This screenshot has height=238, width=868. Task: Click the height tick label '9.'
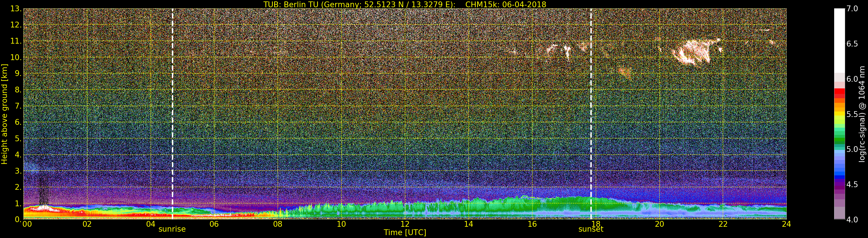(18, 73)
